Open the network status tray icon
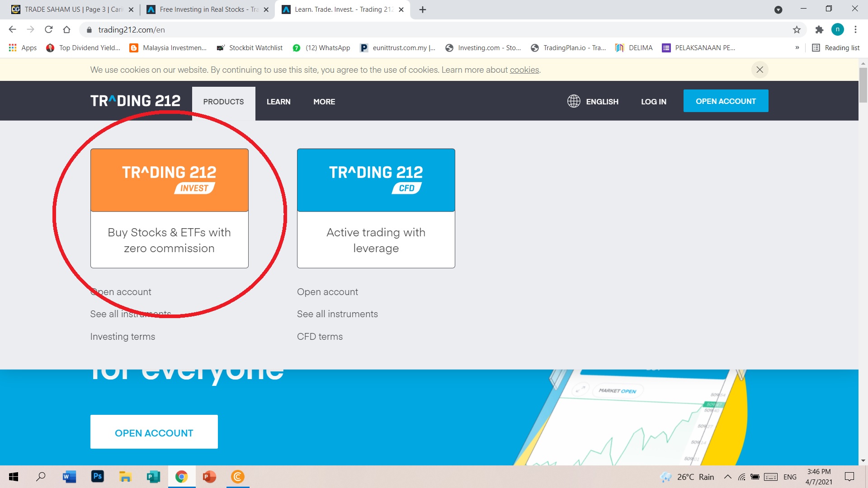 741,477
